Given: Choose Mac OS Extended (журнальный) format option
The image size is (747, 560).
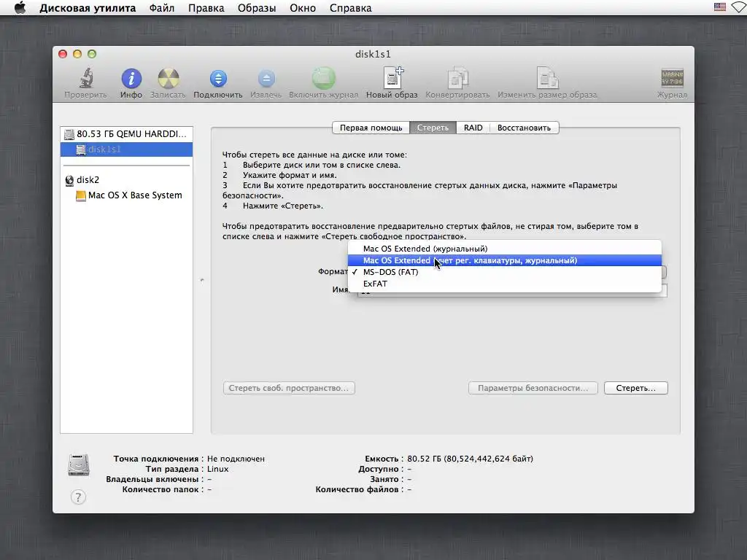Looking at the screenshot, I should (505, 249).
